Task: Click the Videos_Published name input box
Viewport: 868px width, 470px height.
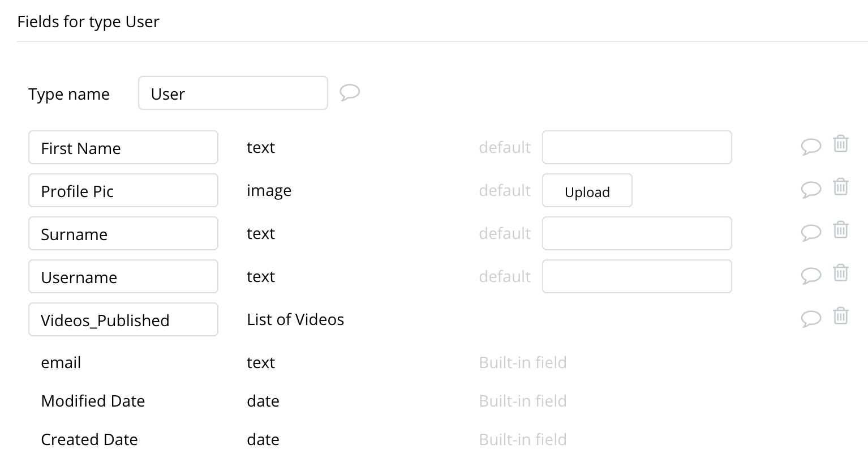Action: (x=123, y=319)
